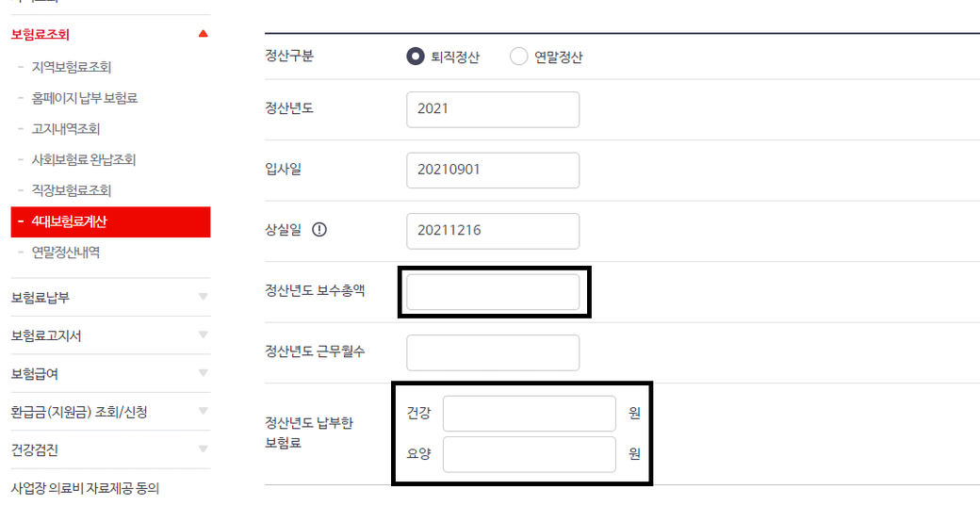Expand the 보험료고지서 menu section

(x=203, y=335)
